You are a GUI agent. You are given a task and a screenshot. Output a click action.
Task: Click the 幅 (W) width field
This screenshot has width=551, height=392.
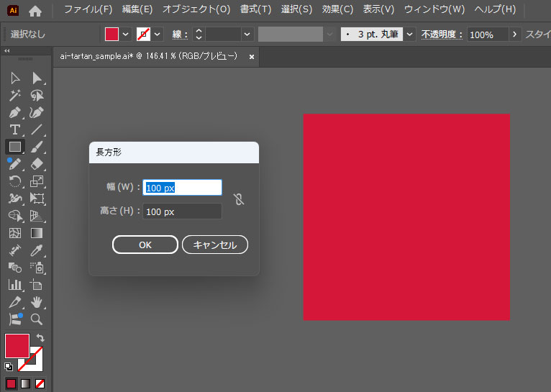pyautogui.click(x=182, y=188)
